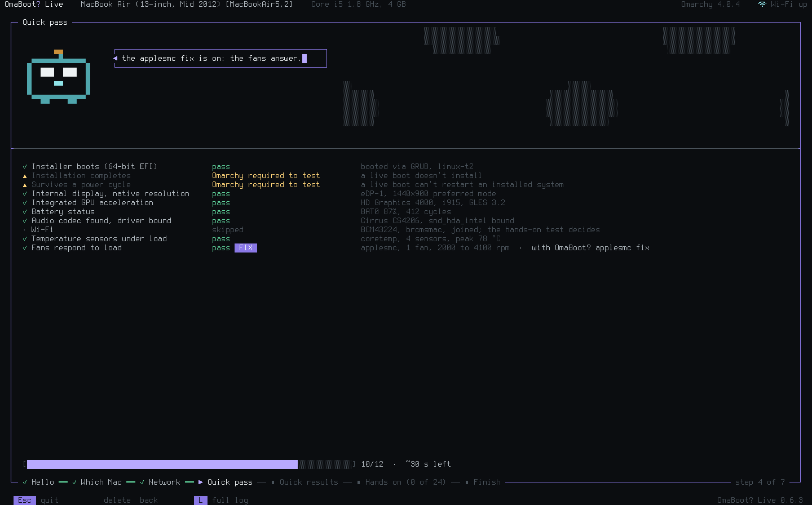Click the Esc key hint to quit
The image size is (812, 505).
[25, 500]
